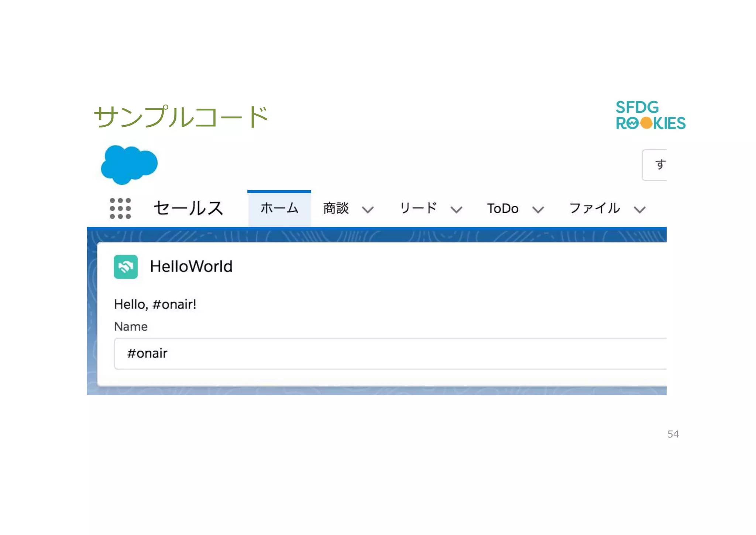Open the ToDo tab
The image size is (756, 535).
tap(503, 209)
